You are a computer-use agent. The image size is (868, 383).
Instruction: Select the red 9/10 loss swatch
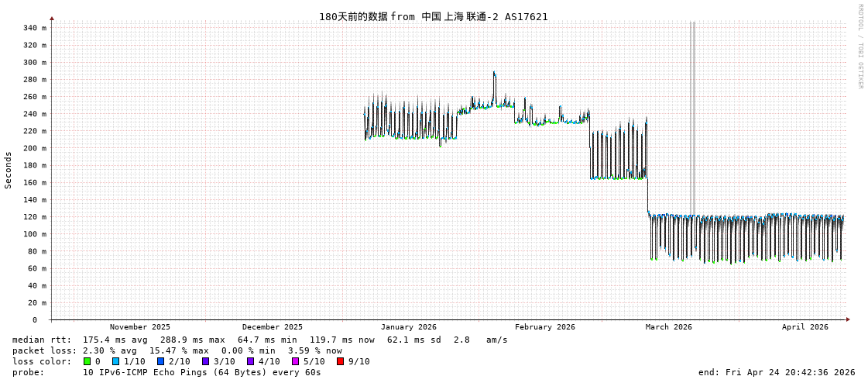[x=340, y=361]
